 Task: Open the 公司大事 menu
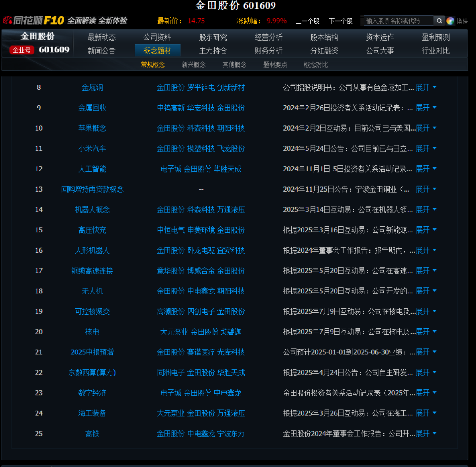coord(380,51)
